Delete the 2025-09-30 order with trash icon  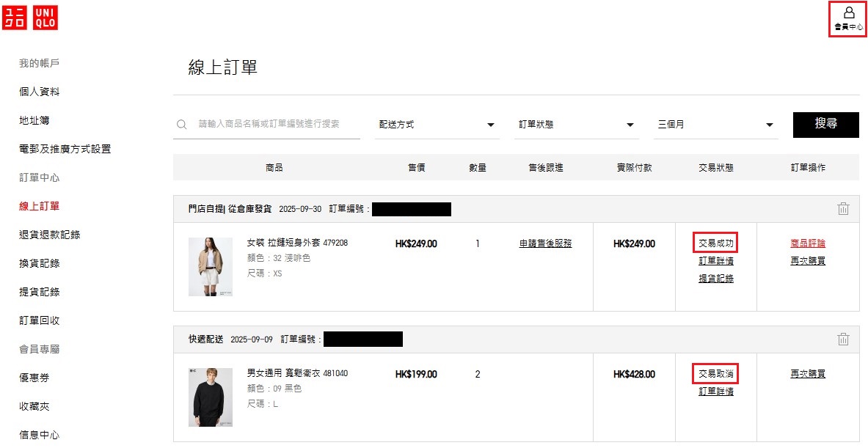(x=843, y=209)
